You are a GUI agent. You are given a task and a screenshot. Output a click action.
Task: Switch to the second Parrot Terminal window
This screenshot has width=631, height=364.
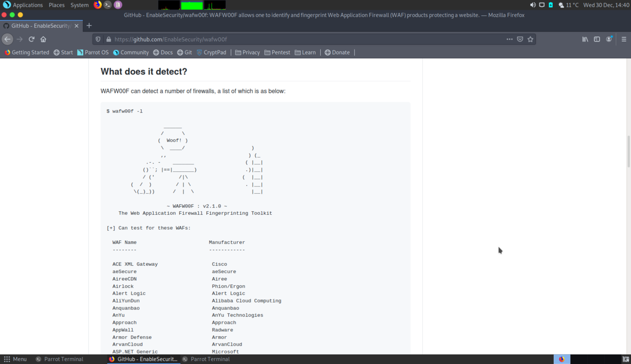(206, 359)
